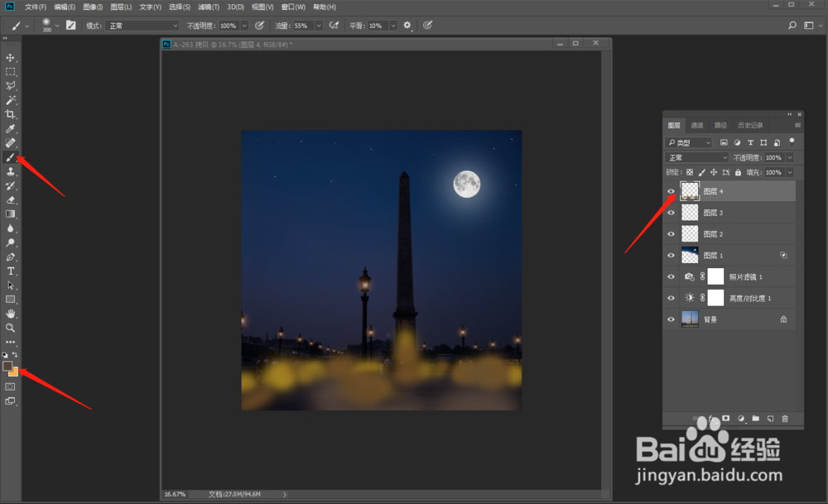Swap foreground and background colors
828x504 pixels.
pos(15,355)
